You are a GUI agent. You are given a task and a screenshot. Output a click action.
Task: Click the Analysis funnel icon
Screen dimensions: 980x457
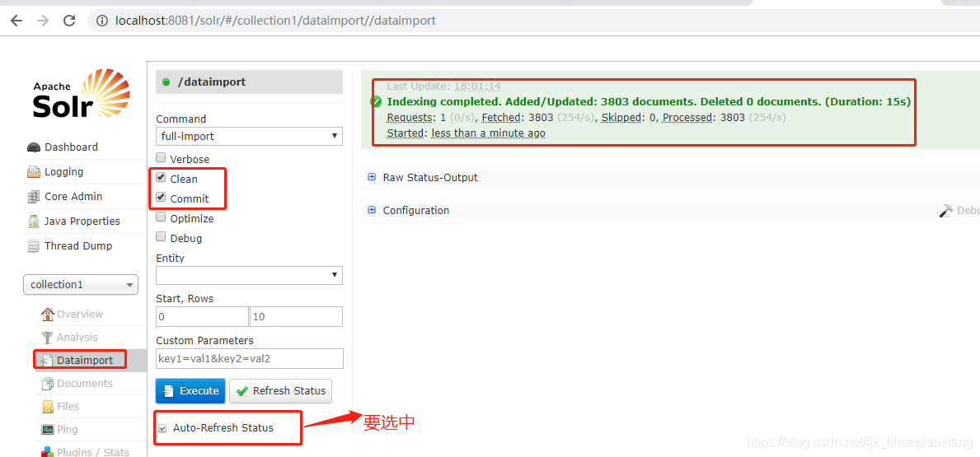point(48,337)
